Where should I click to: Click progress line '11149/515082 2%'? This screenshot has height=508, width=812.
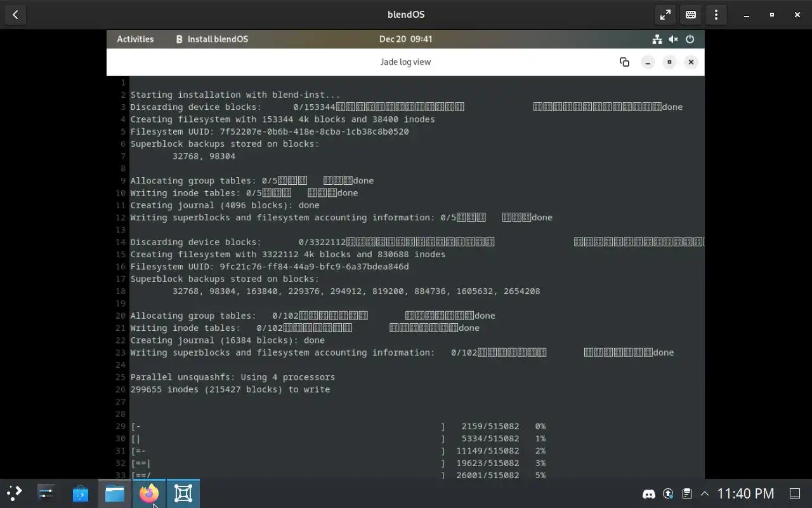coord(338,451)
